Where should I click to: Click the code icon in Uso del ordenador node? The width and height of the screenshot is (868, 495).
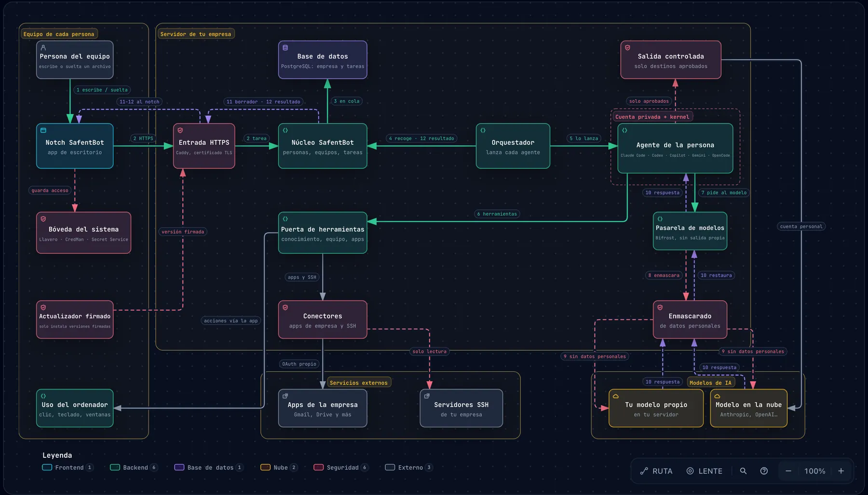pyautogui.click(x=43, y=396)
